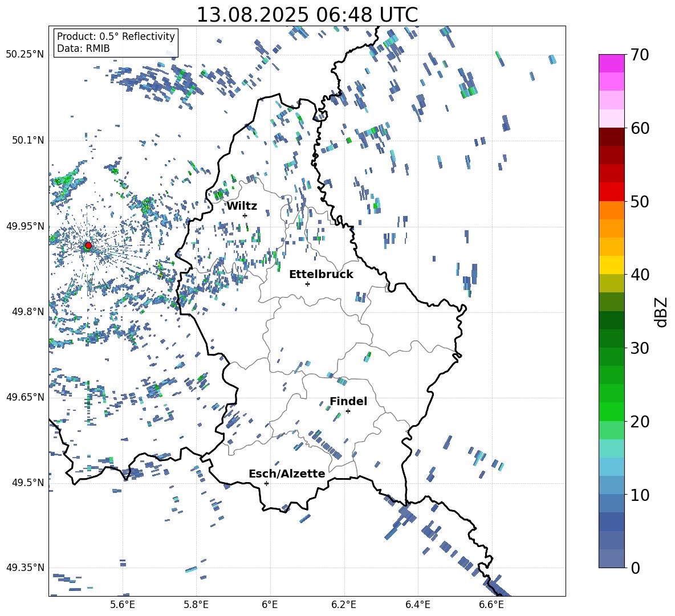Click the 49.5°N latitude label
675x616 pixels.
point(27,483)
